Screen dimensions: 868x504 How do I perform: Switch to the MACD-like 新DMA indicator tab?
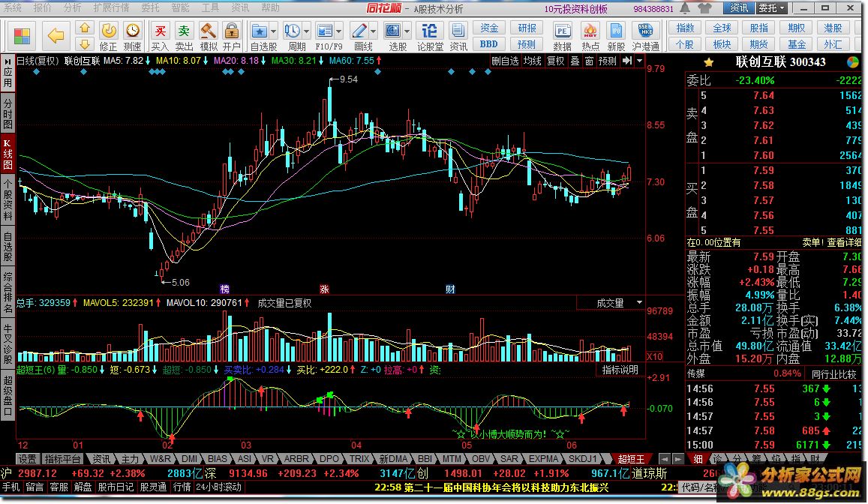[393, 459]
